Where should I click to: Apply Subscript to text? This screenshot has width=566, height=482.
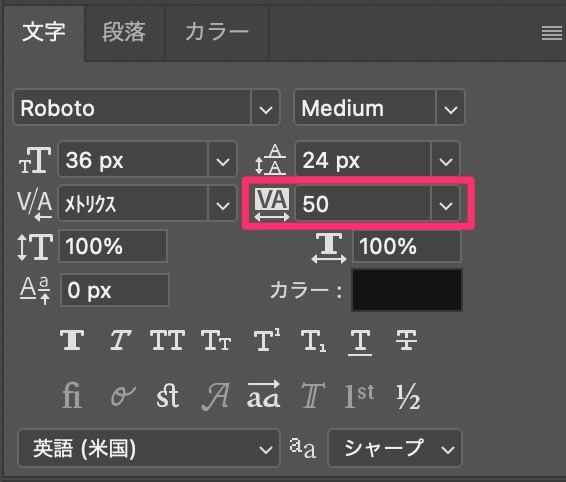pyautogui.click(x=313, y=341)
